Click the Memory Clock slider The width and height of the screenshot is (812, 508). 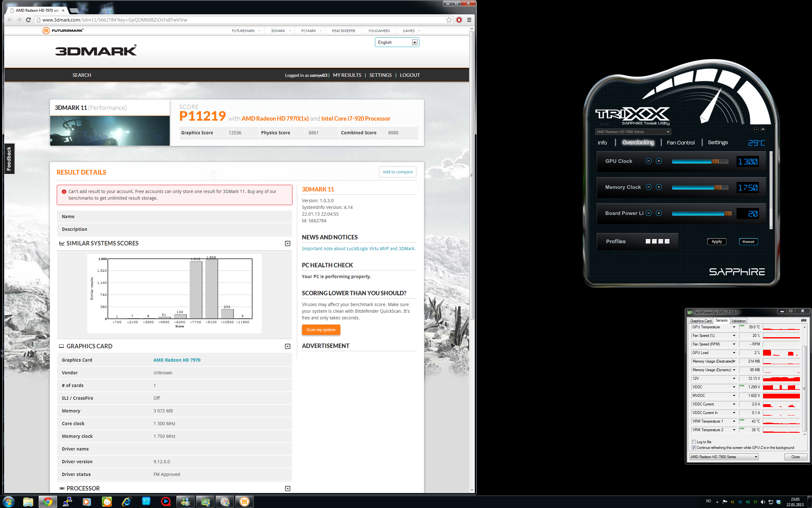[700, 187]
